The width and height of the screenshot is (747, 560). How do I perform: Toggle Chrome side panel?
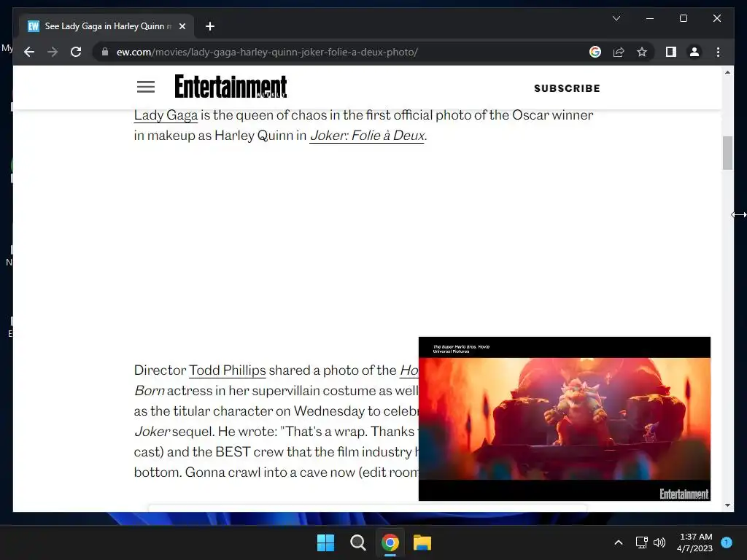pos(671,52)
